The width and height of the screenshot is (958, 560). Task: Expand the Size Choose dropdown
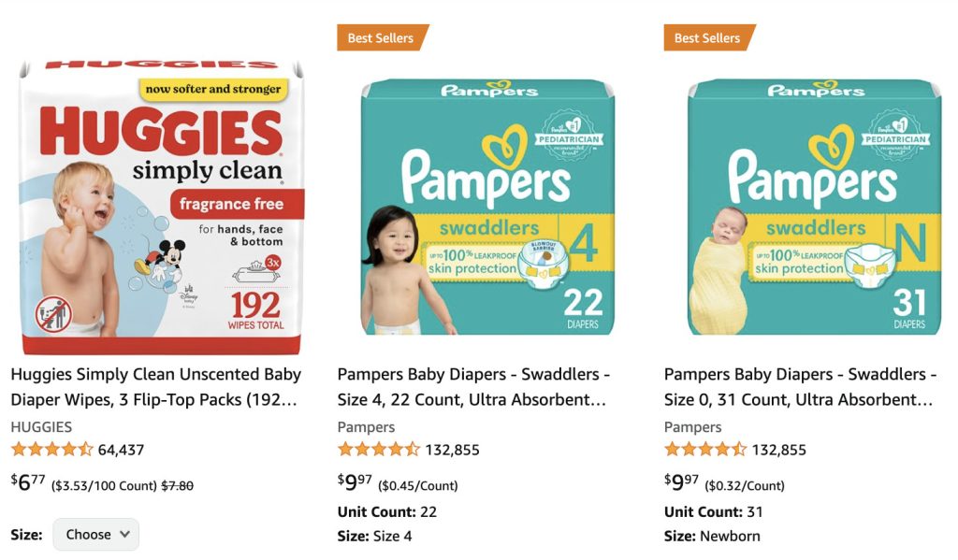click(95, 535)
